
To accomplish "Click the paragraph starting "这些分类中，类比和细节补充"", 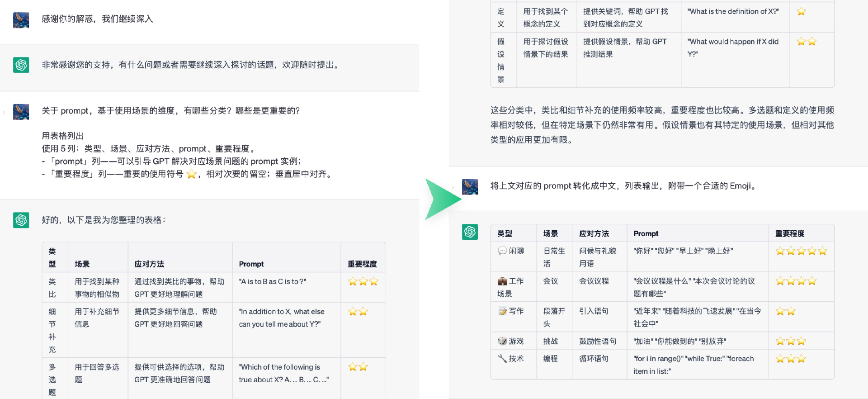I will point(662,125).
